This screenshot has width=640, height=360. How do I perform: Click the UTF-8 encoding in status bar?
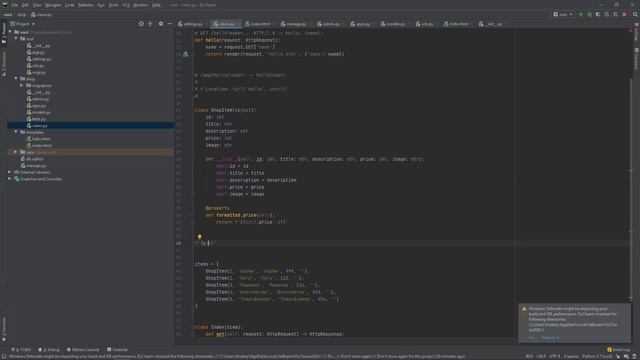(x=555, y=356)
